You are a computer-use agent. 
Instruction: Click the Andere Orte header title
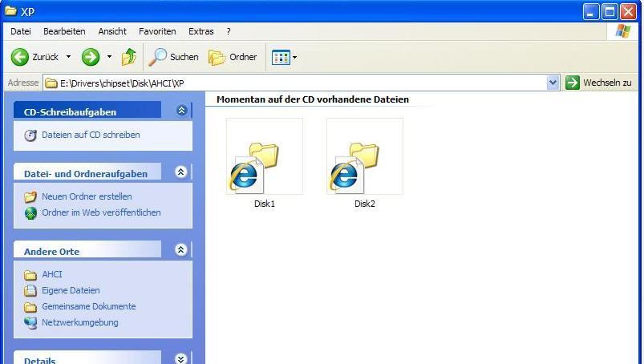51,252
